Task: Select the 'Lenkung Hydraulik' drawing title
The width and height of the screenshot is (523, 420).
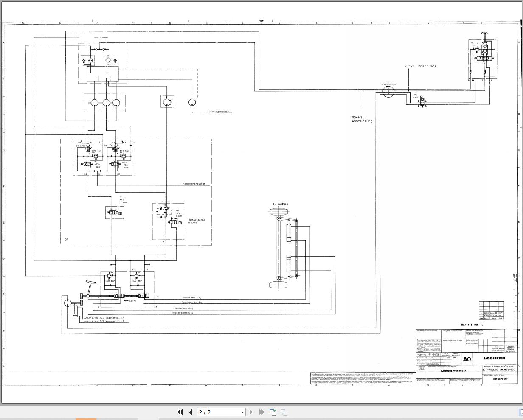Action: (x=456, y=371)
